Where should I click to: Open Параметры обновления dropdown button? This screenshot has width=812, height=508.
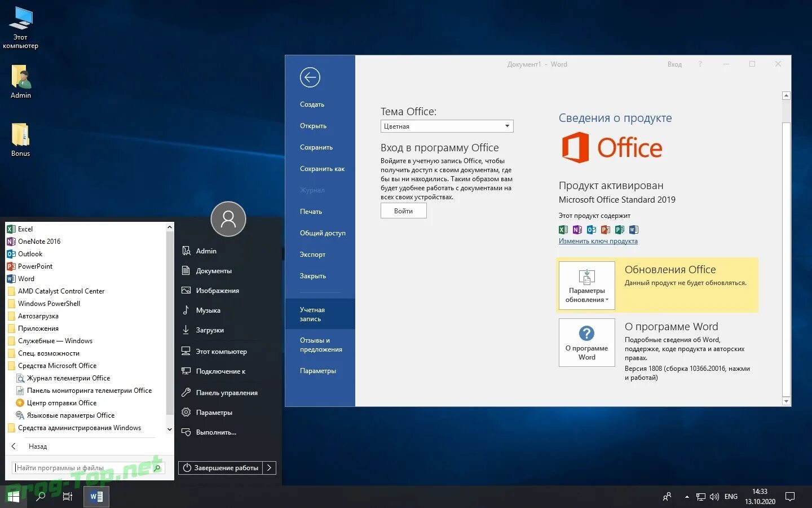click(x=586, y=285)
